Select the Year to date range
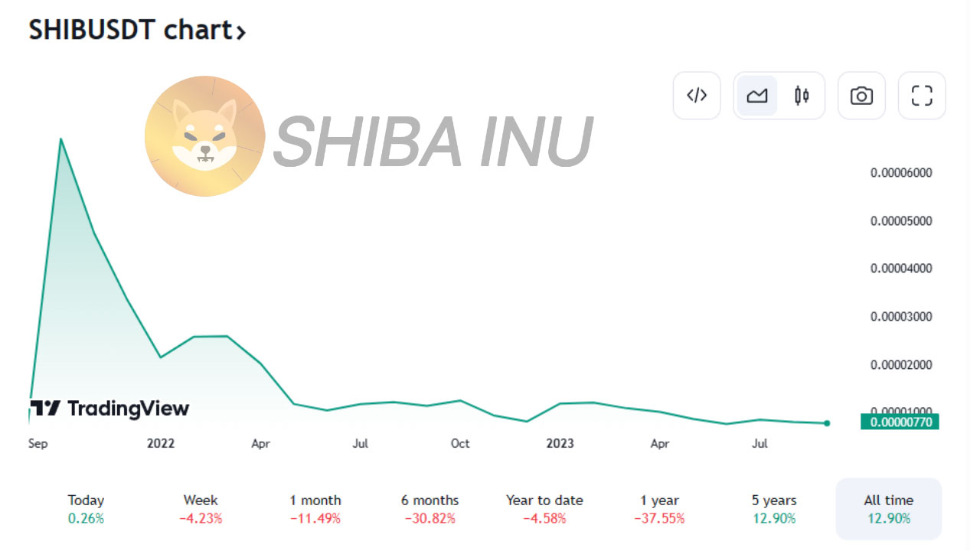This screenshot has height=551, width=980. tap(544, 509)
